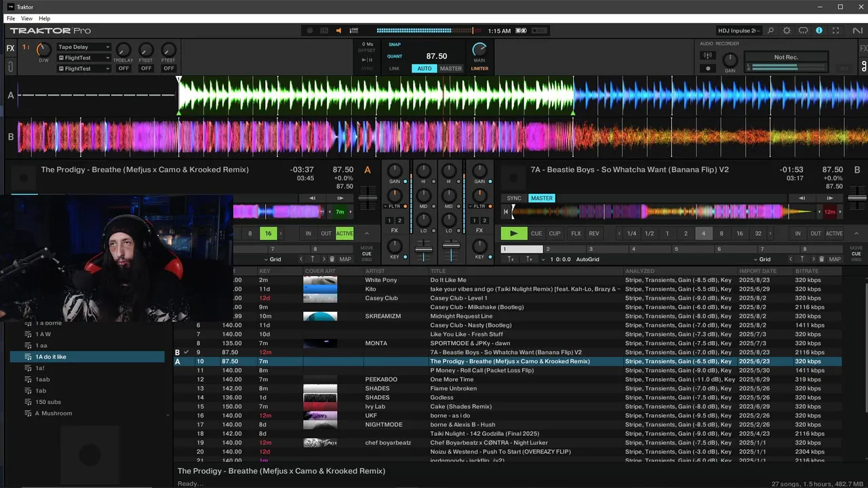This screenshot has width=868, height=488.
Task: Click tempo bend up arrow Deck B
Action: (x=830, y=198)
